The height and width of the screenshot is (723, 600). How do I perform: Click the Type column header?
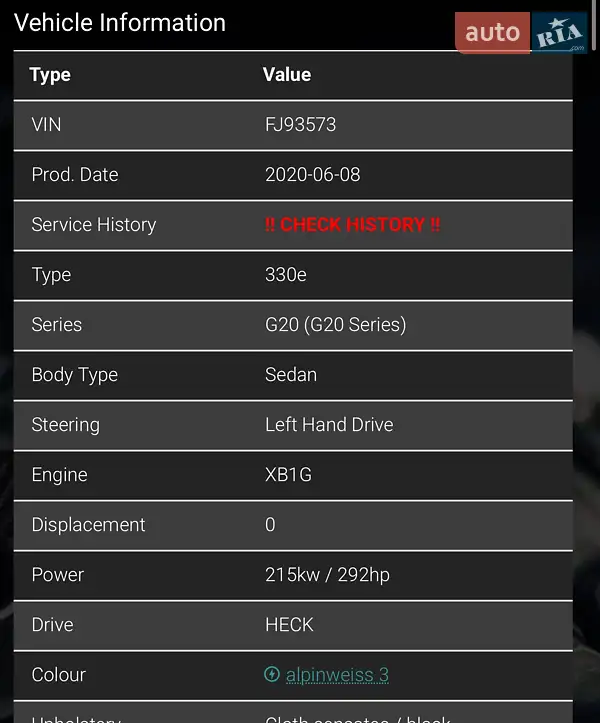click(x=50, y=75)
